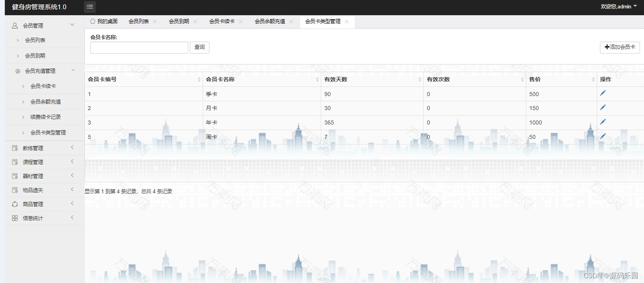Screen dimensions: 644x283
Task: Switch to the 会员卡续卡 tab
Action: point(222,22)
